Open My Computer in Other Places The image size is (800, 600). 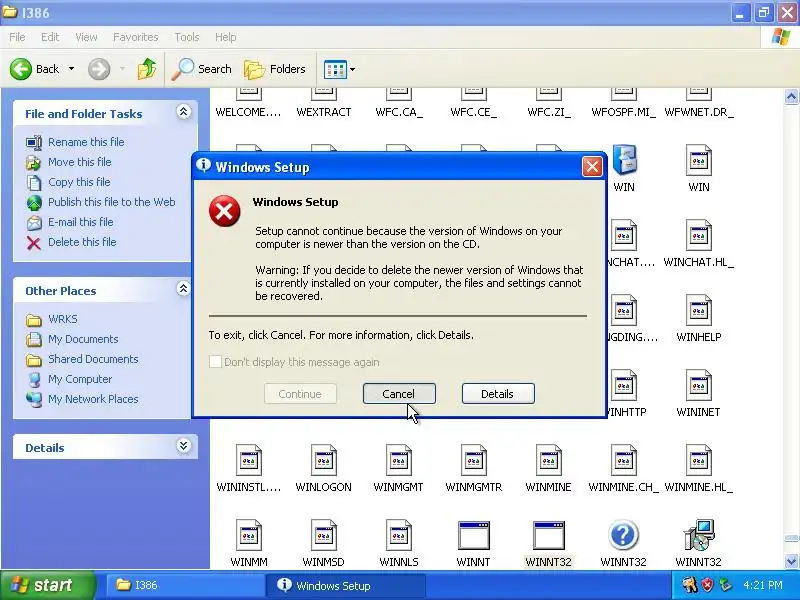69,379
